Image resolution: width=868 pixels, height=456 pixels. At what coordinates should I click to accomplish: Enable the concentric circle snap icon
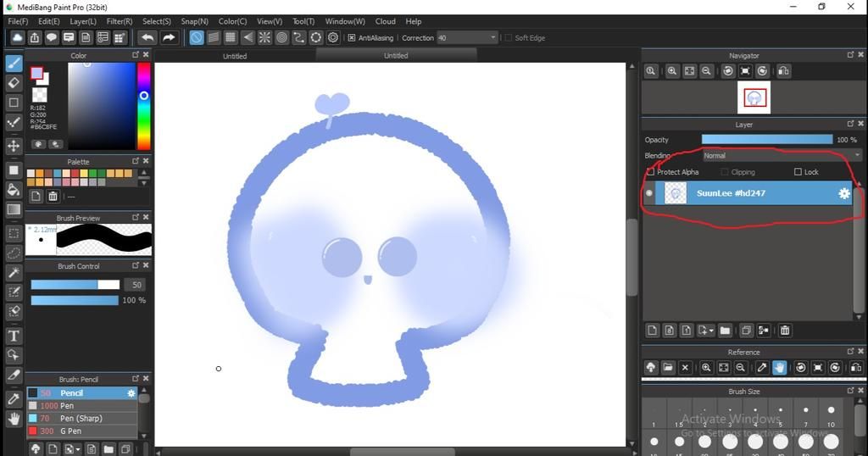click(281, 37)
